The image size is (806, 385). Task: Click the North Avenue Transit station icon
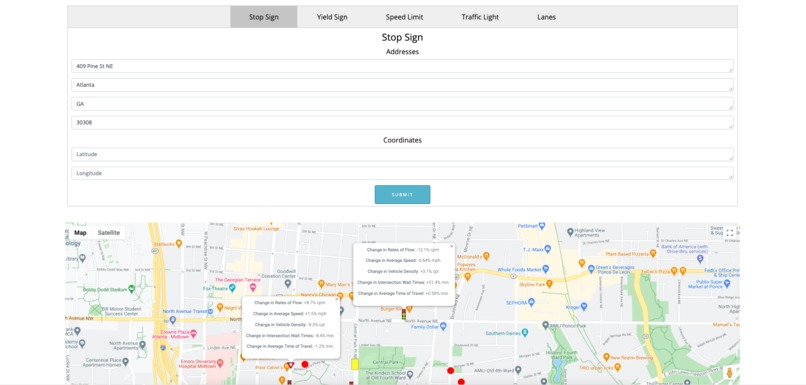click(x=210, y=311)
